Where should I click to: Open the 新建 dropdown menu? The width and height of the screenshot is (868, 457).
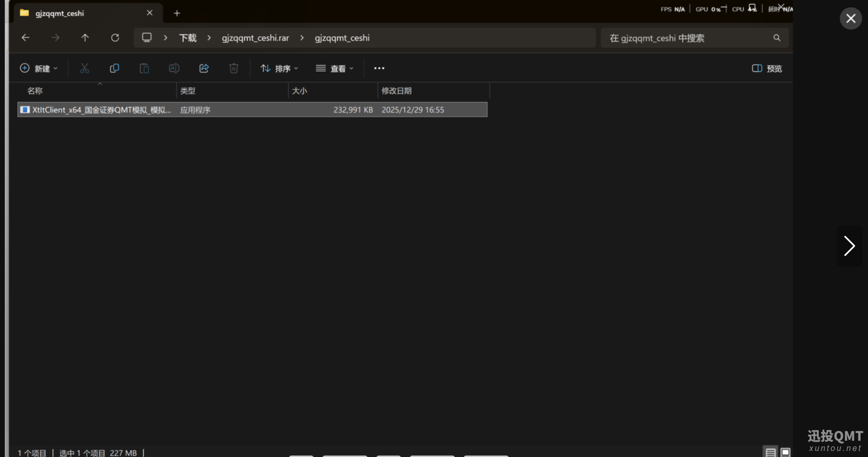(39, 68)
